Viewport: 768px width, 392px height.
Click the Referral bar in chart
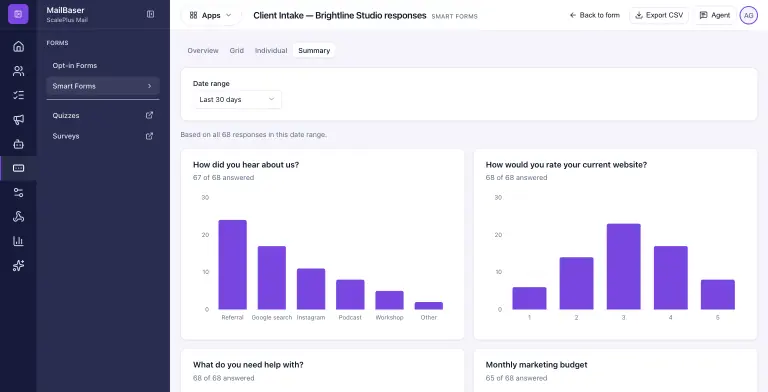point(232,265)
